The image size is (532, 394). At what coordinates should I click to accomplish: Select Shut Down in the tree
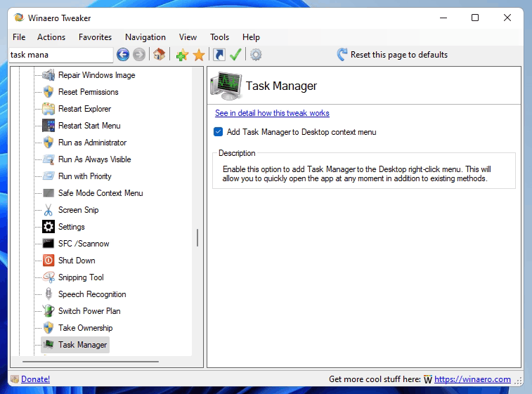77,261
